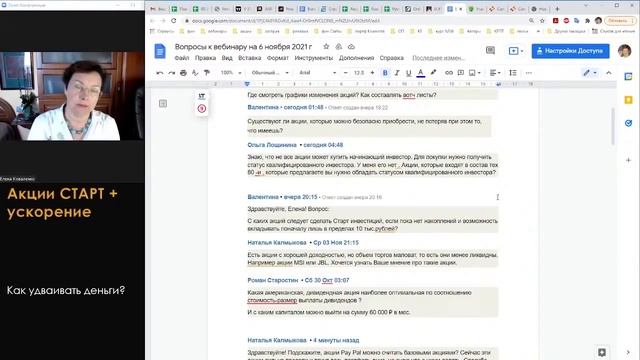640x360 pixels.
Task: View the cloud save status icon
Action: click(351, 47)
